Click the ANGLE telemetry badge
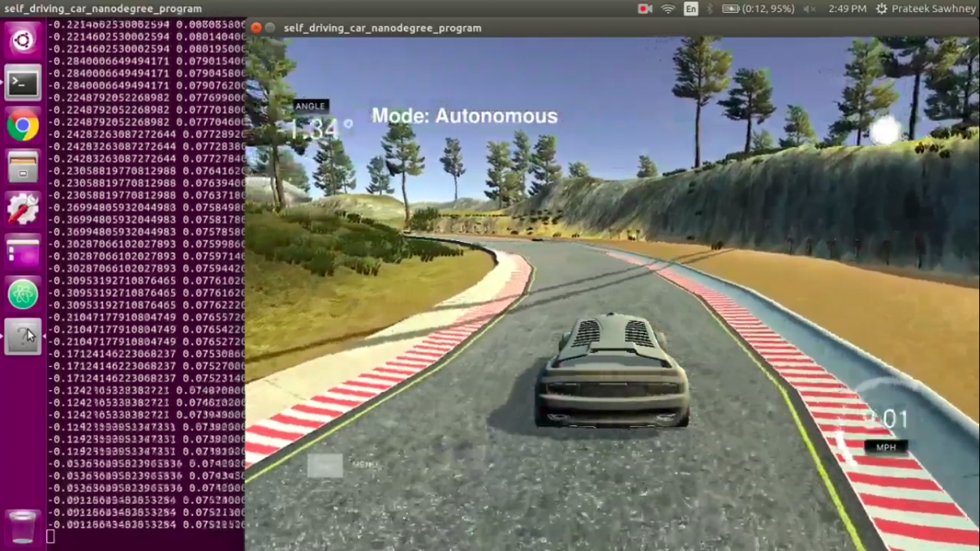The image size is (980, 551). (x=309, y=106)
